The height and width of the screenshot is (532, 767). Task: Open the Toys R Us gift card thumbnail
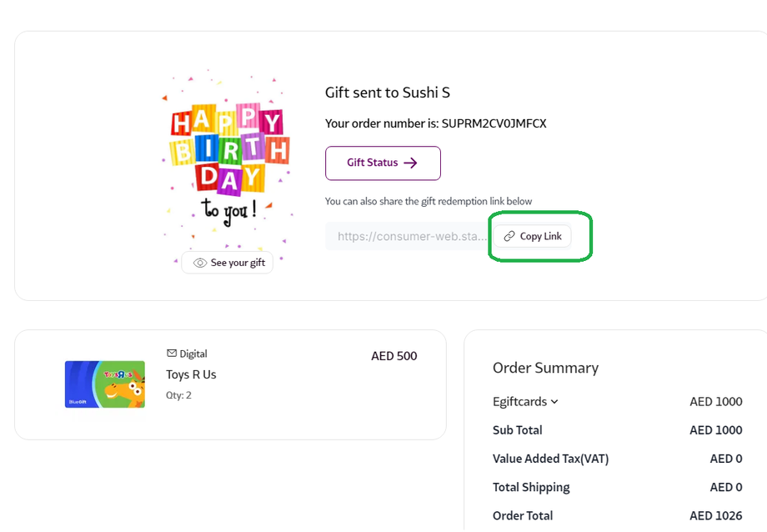[105, 384]
